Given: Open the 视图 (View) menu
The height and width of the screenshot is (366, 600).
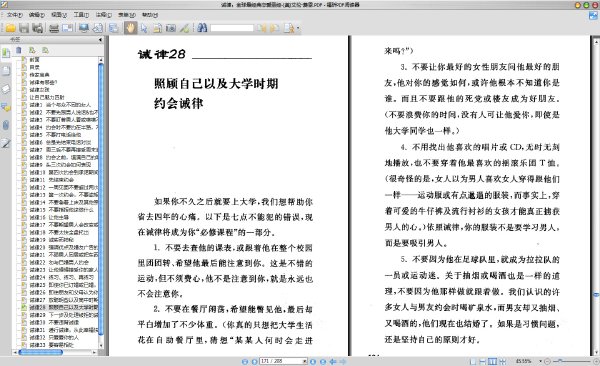Looking at the screenshot, I should tap(59, 15).
